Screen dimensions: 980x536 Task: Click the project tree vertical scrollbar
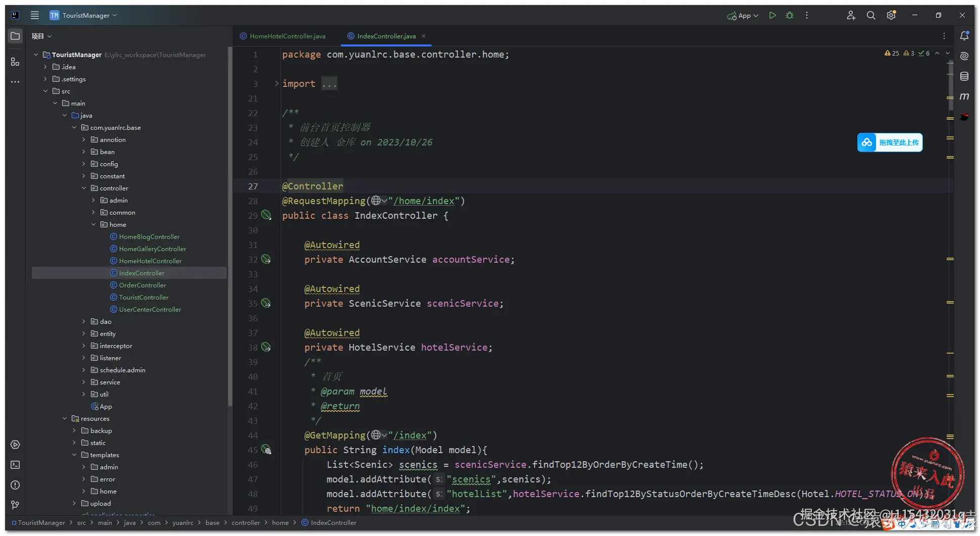(230, 226)
